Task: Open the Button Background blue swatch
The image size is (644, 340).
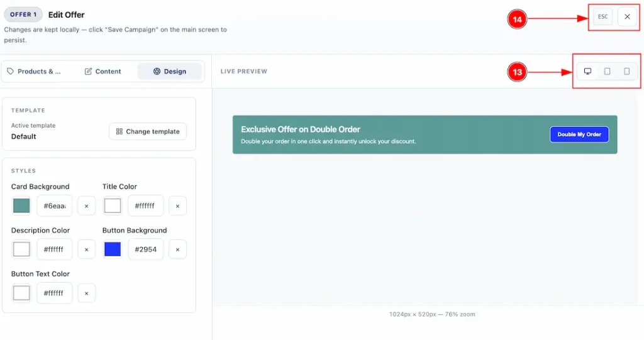Action: pyautogui.click(x=112, y=249)
